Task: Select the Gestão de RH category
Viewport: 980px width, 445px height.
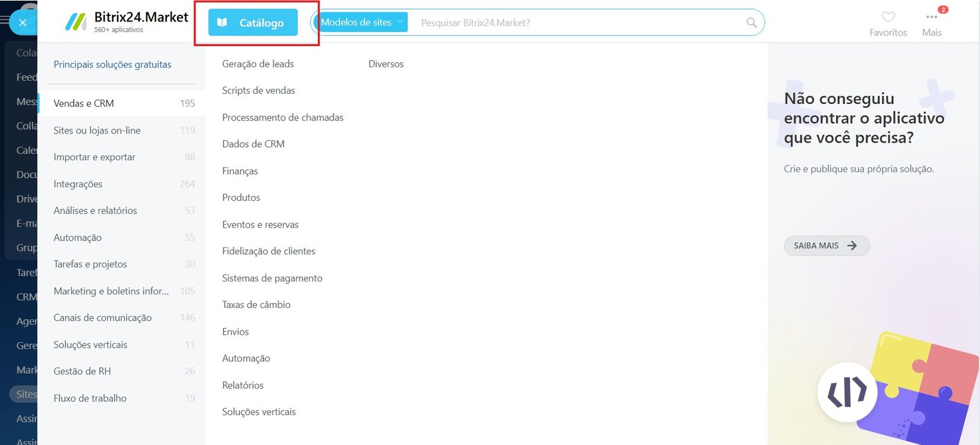Action: pyautogui.click(x=122, y=371)
